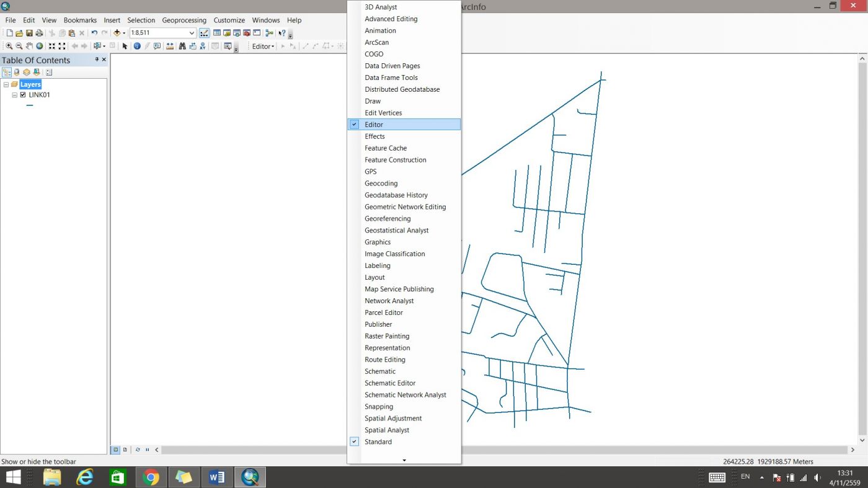Open the Add Data button

click(x=117, y=33)
